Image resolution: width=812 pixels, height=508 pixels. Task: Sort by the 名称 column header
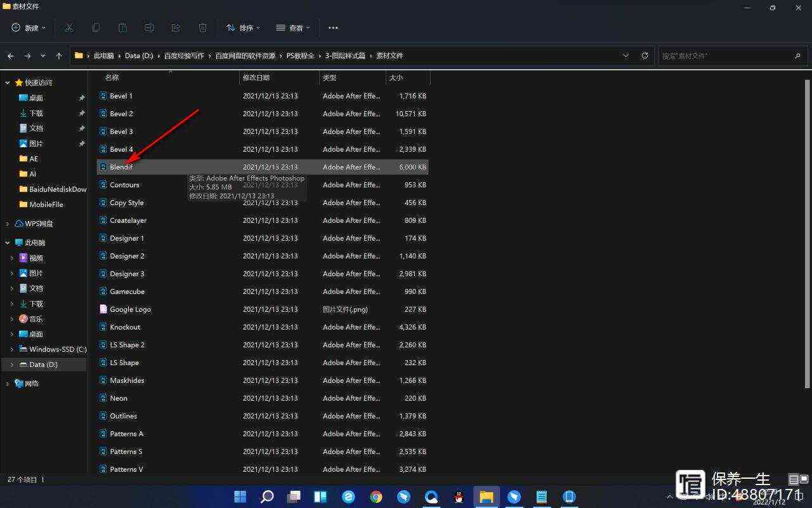point(112,77)
